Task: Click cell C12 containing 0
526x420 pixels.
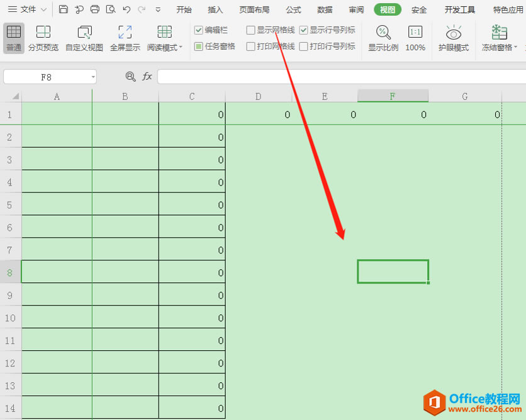Action: pos(193,362)
